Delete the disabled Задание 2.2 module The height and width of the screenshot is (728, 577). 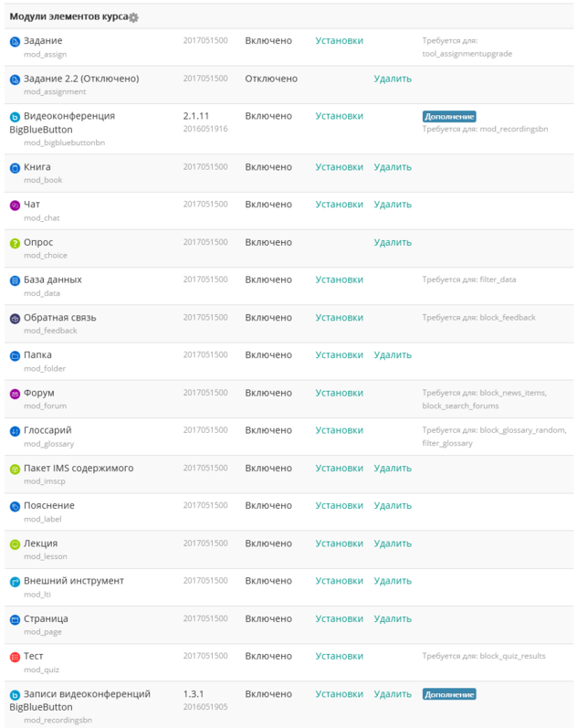(x=393, y=79)
